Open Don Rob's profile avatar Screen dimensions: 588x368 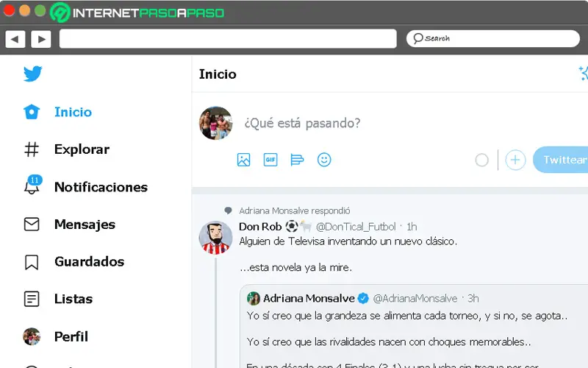click(215, 238)
